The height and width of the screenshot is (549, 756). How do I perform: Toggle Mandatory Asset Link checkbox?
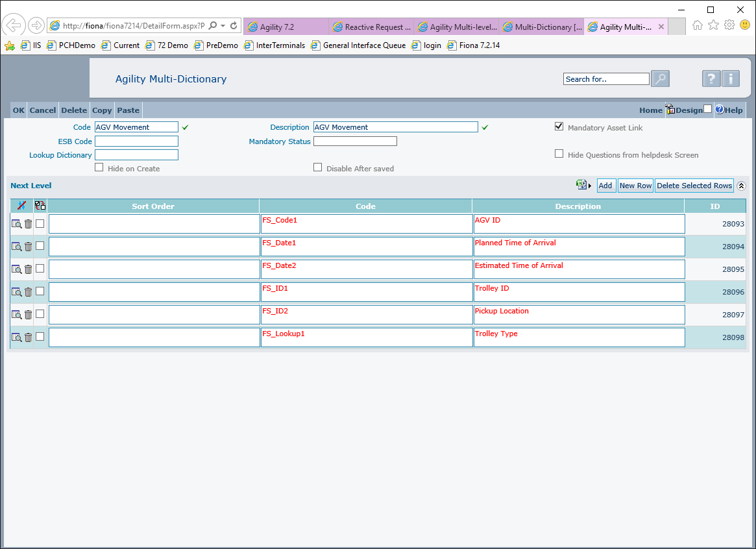559,127
